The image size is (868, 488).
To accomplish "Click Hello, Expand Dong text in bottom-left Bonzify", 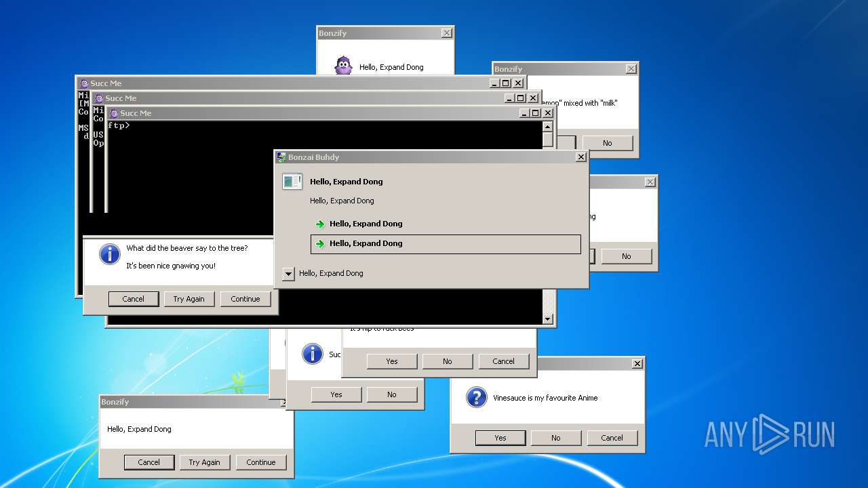I will pos(139,429).
